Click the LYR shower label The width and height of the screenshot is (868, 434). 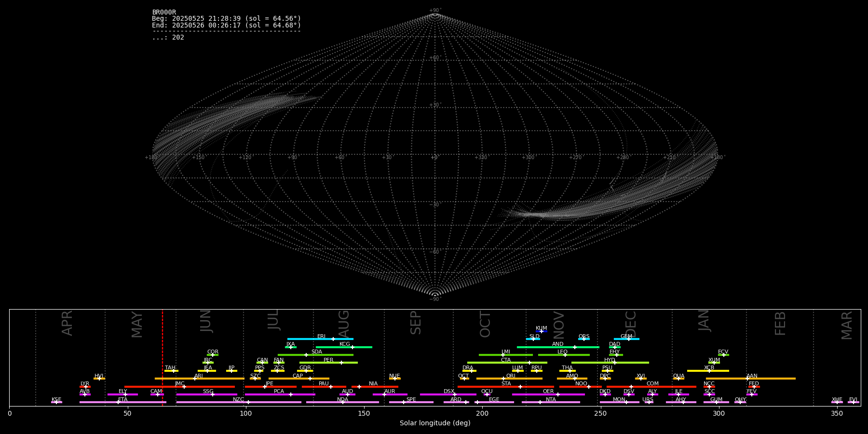85,384
